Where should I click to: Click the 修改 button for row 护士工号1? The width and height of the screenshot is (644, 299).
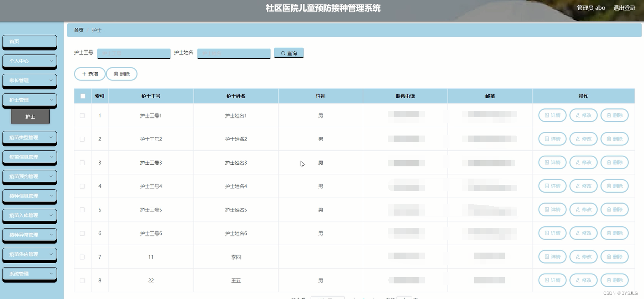583,115
